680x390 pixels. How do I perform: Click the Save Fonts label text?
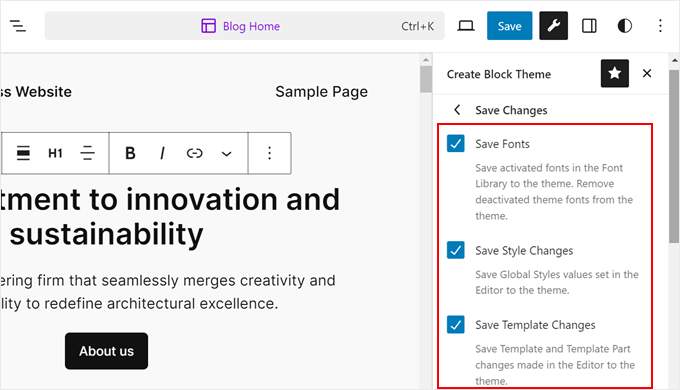pyautogui.click(x=502, y=144)
